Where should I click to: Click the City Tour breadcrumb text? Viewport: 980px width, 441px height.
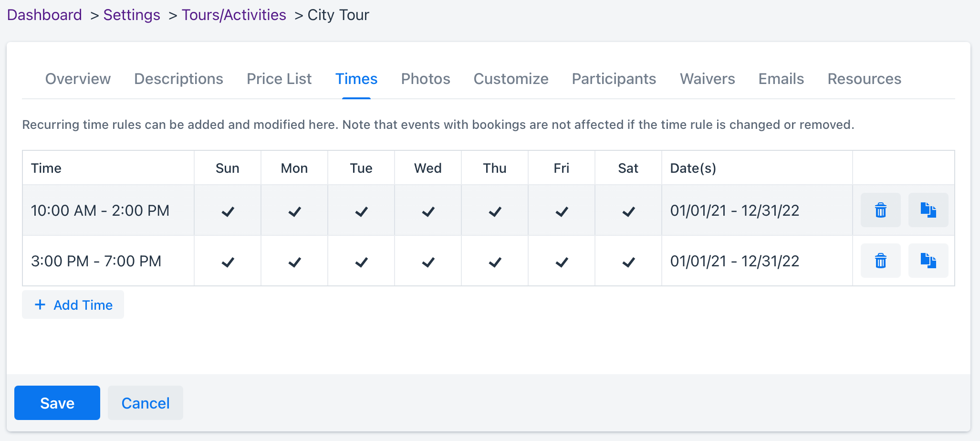tap(338, 15)
